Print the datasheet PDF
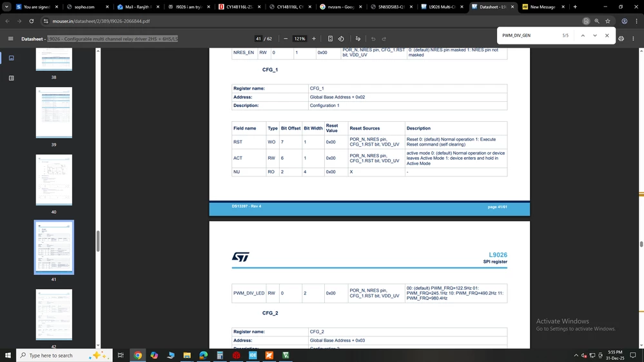 pos(621,39)
